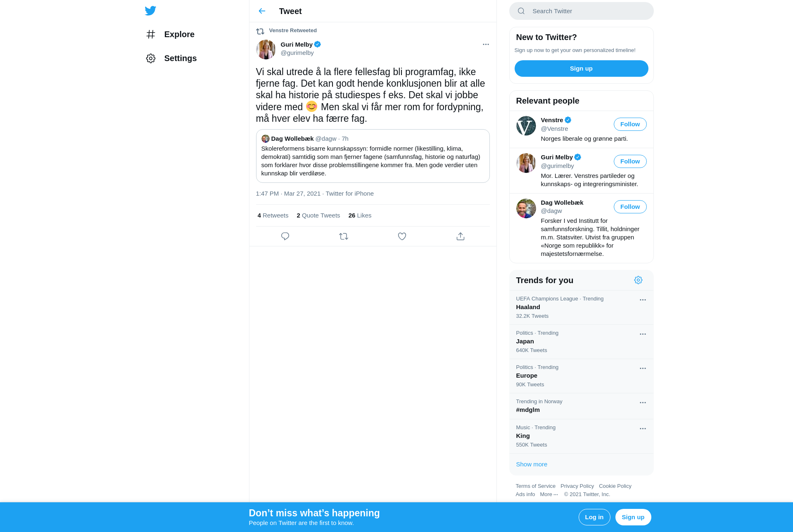Click the Log in button
This screenshot has width=793, height=532.
[594, 517]
